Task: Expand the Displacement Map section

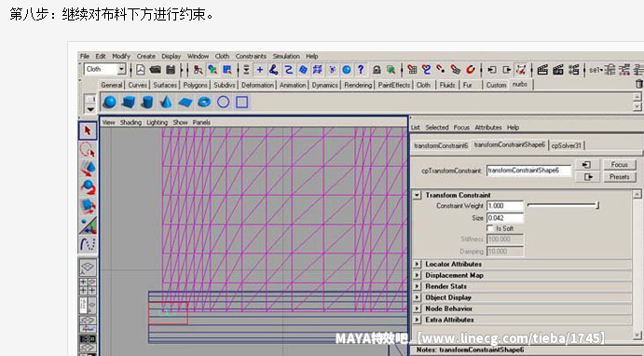Action: point(418,275)
